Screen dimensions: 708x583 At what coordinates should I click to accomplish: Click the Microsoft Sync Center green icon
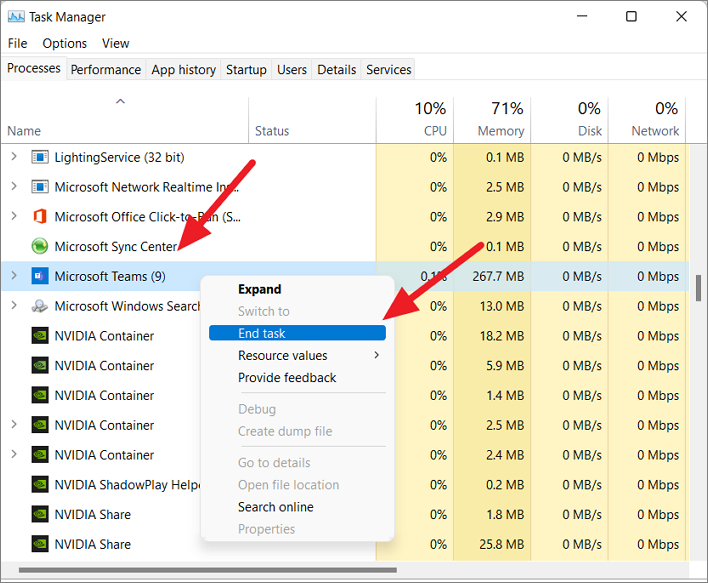click(40, 247)
